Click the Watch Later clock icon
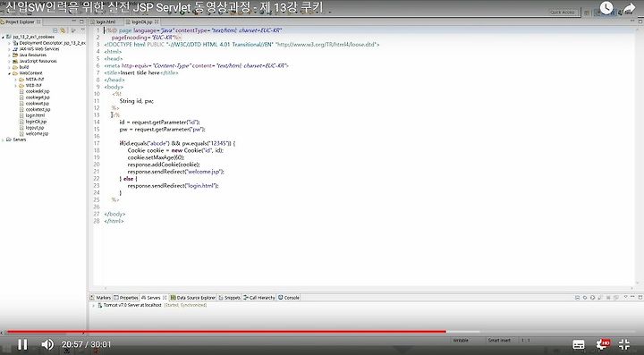The width and height of the screenshot is (644, 355). (x=606, y=8)
